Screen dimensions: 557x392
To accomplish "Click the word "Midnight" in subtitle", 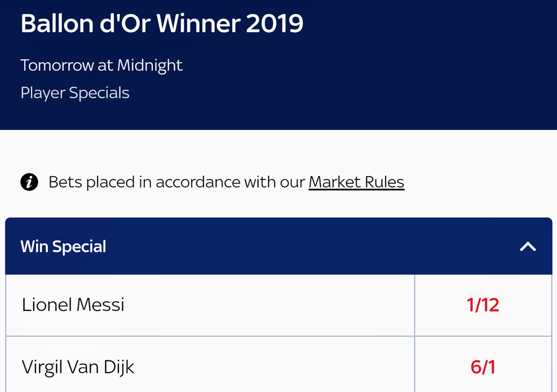I will coord(150,65).
